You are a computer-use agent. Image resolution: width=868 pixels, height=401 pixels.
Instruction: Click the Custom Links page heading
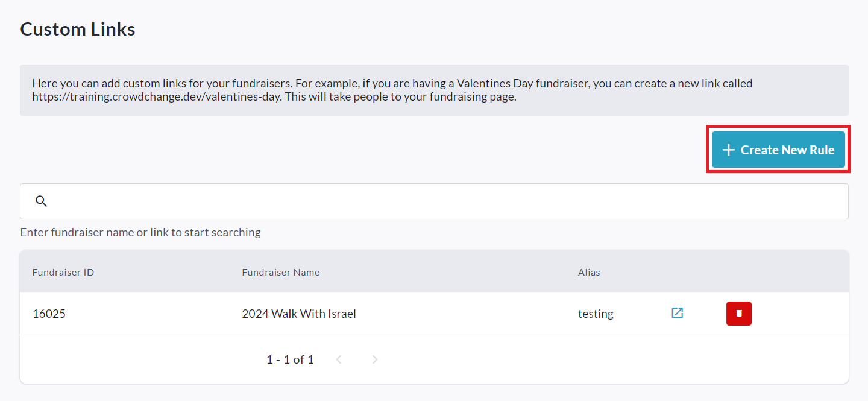coord(78,29)
